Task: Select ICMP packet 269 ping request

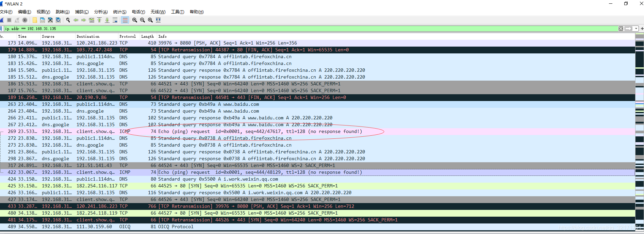Action: coord(317,132)
